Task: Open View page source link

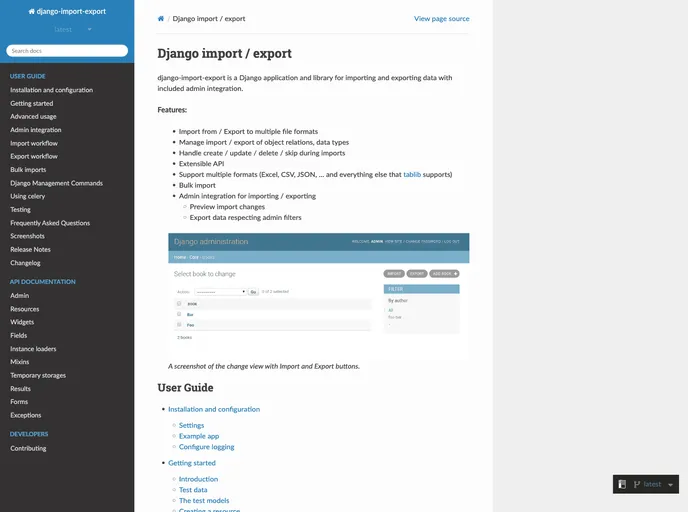Action: point(441,19)
